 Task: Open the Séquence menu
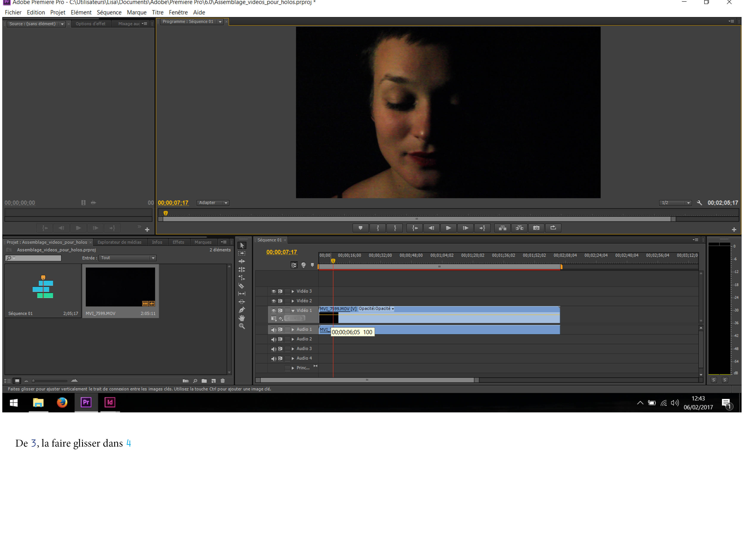[x=109, y=13]
